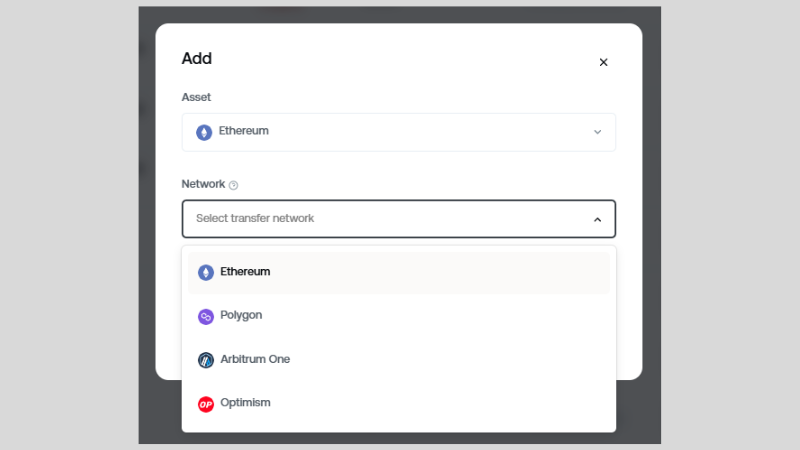Viewport: 800px width, 450px height.
Task: Choose Optimism network option
Action: [398, 404]
